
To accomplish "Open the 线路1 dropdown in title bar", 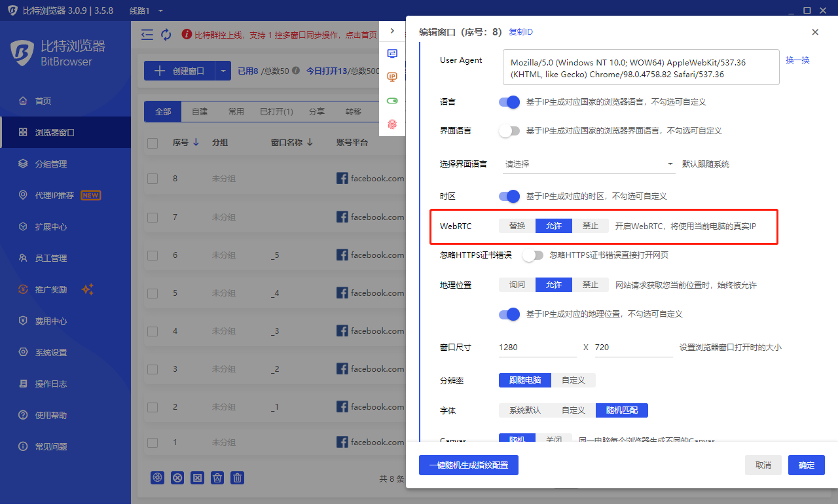I will coord(146,10).
